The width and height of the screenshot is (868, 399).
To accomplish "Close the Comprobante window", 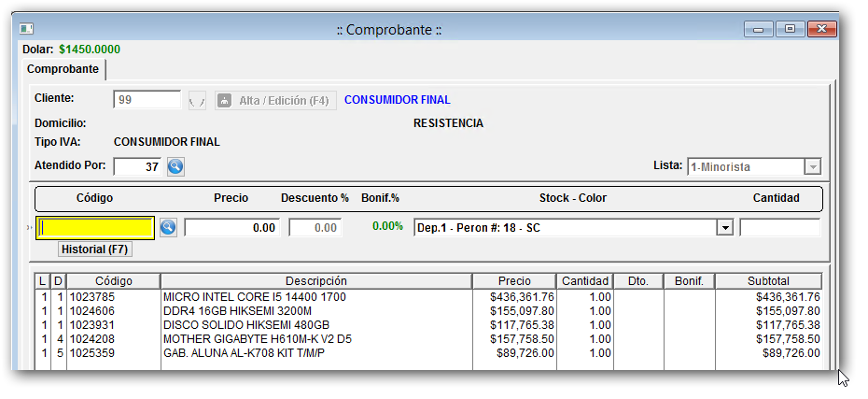I will click(x=821, y=29).
